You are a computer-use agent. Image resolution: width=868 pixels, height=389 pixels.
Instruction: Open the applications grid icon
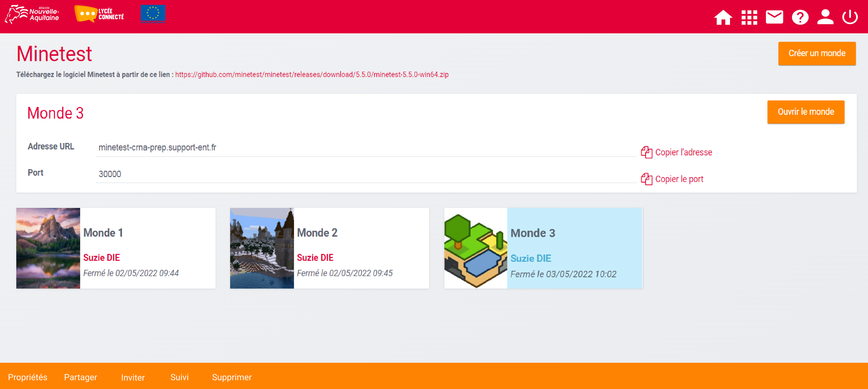tap(749, 17)
